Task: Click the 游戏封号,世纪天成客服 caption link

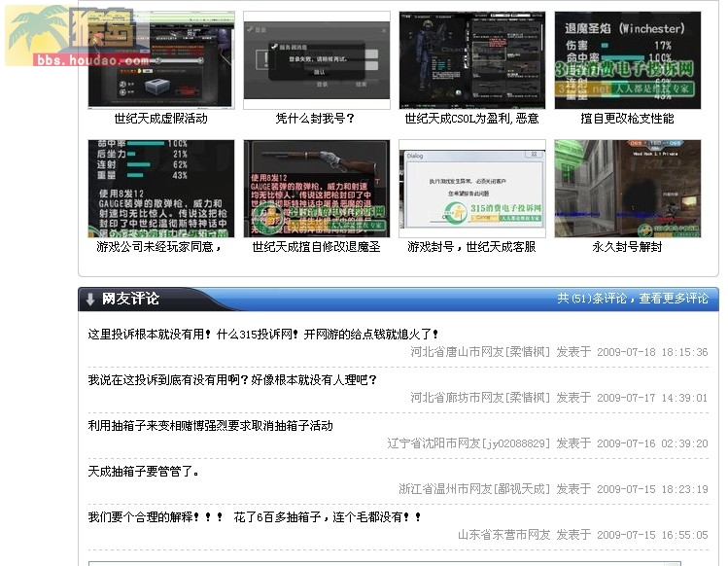Action: (x=471, y=247)
